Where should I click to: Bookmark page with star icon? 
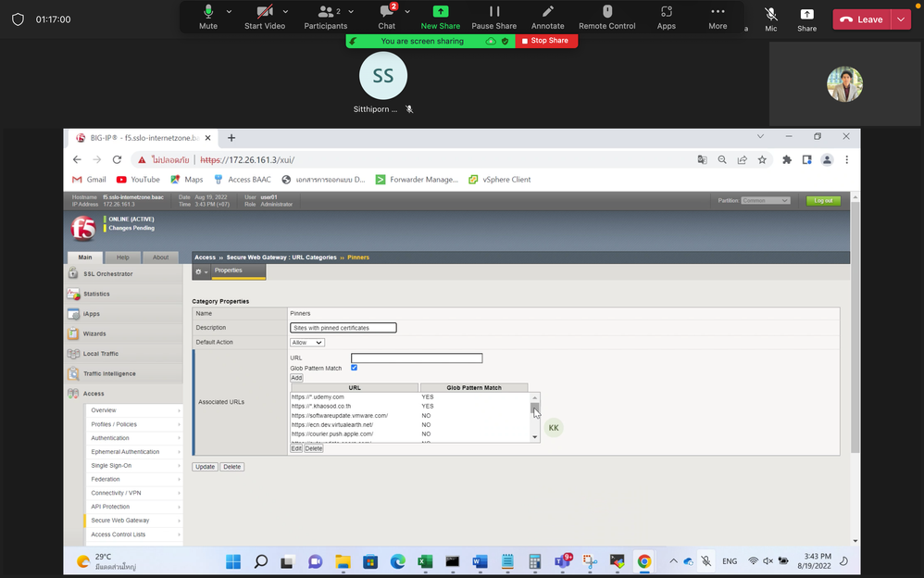(762, 159)
